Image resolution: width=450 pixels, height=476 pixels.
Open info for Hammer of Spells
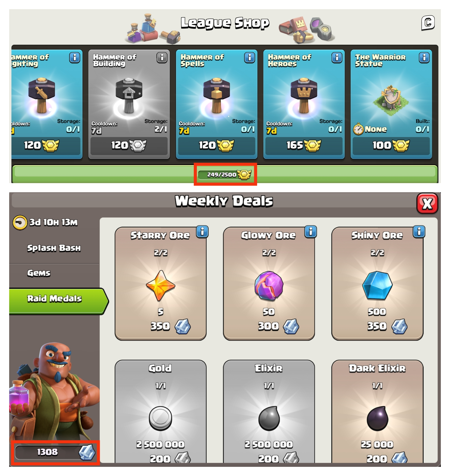[x=249, y=57]
